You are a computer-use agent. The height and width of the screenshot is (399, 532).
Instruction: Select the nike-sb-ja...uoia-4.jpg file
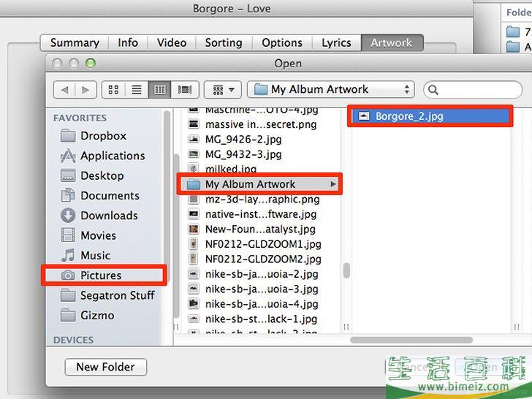pyautogui.click(x=261, y=304)
